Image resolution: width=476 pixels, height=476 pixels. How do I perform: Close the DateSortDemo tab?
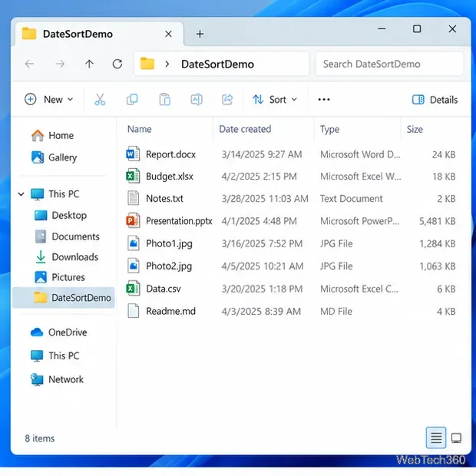coord(168,34)
